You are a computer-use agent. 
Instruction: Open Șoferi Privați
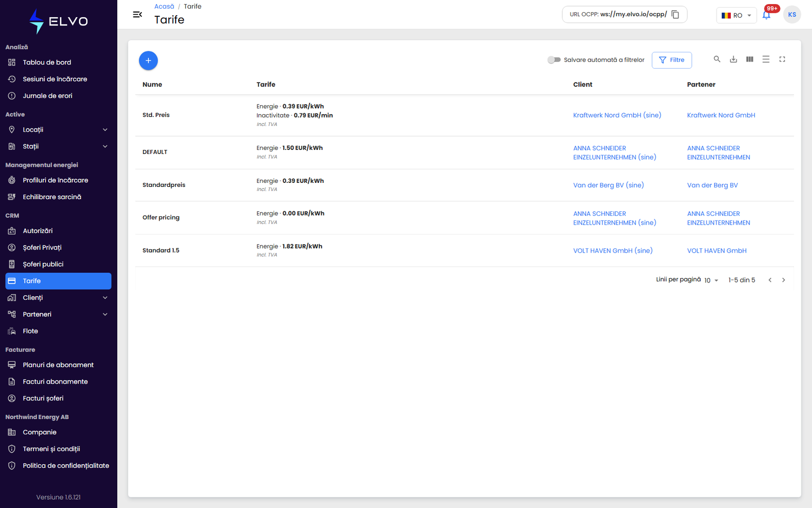click(x=58, y=247)
